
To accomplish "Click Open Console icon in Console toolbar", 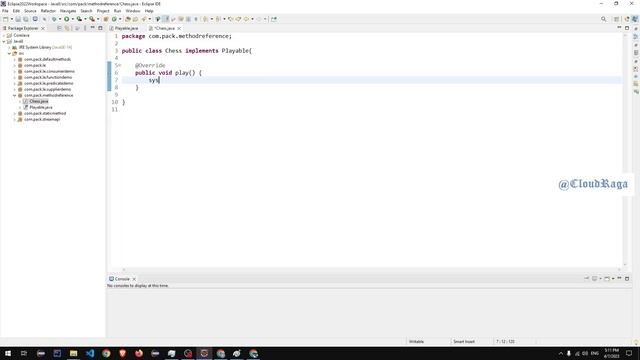I will pos(607,278).
